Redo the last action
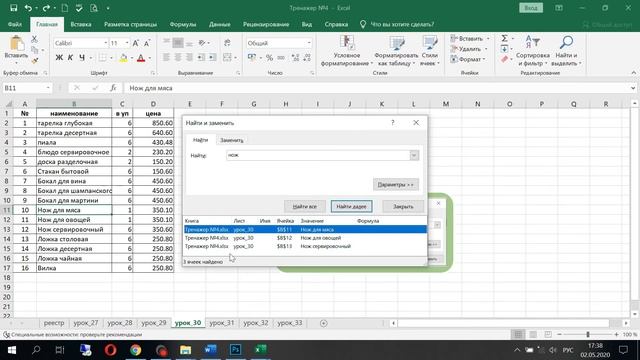 click(46, 8)
